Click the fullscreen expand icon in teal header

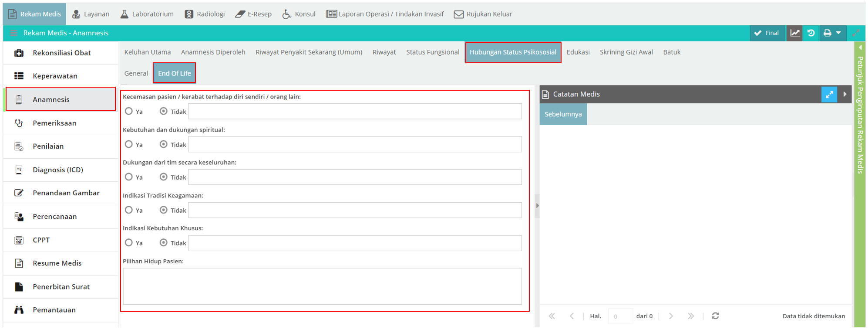[856, 33]
